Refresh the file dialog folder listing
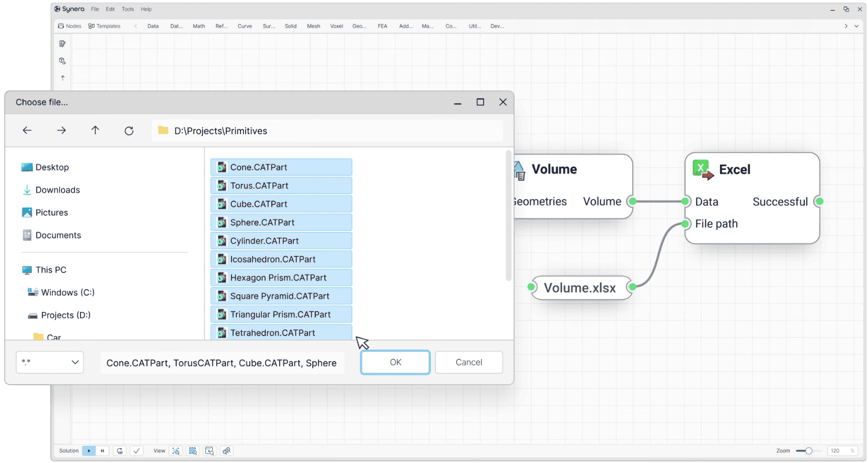The height and width of the screenshot is (463, 868). pos(129,131)
